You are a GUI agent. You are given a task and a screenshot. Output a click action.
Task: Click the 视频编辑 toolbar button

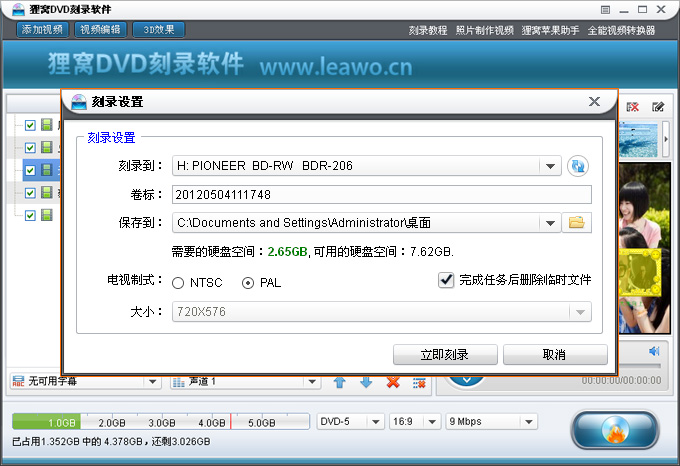(101, 30)
